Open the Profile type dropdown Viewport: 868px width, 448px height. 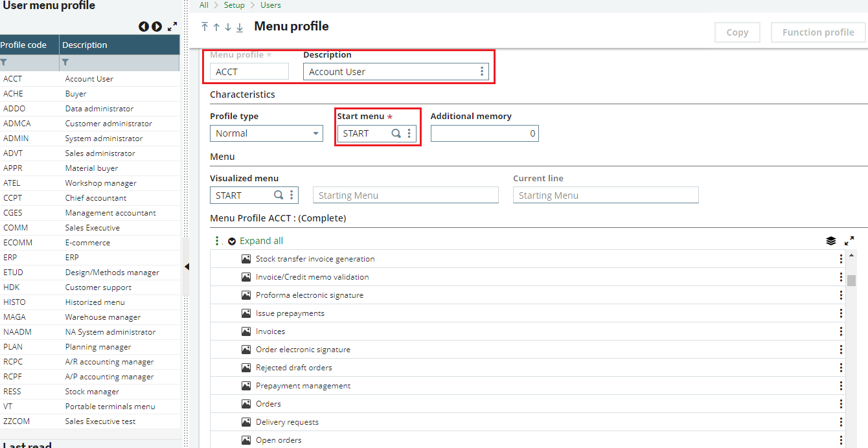(314, 133)
